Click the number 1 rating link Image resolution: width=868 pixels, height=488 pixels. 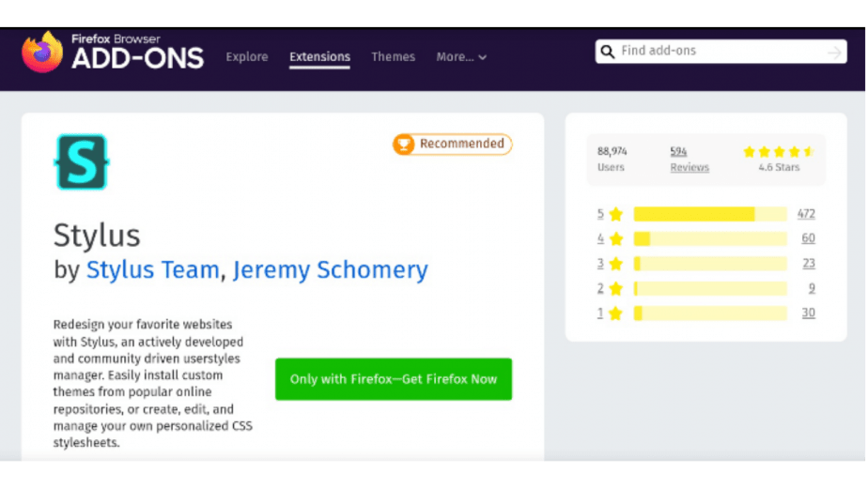(x=600, y=313)
